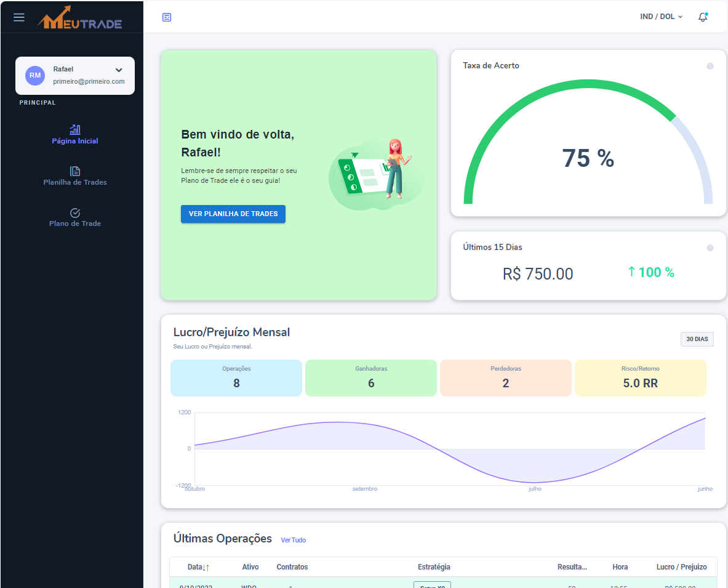This screenshot has width=728, height=588.
Task: Click the Setup X9 strategy tag
Action: point(432,586)
